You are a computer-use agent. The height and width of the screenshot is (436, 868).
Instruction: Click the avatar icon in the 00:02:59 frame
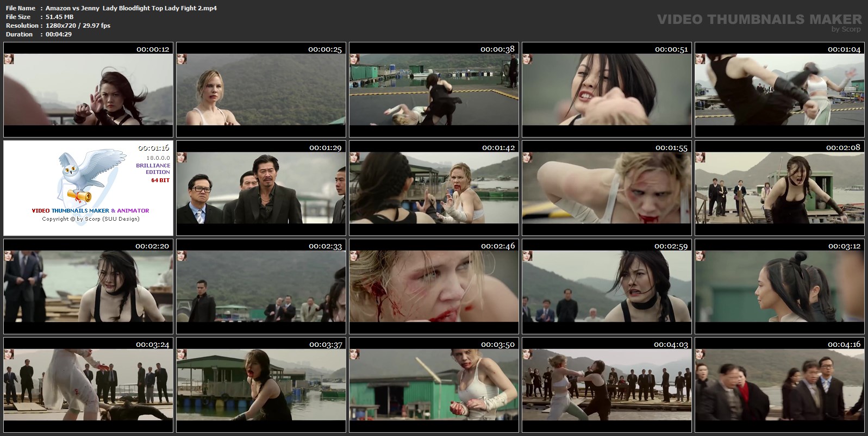[527, 256]
